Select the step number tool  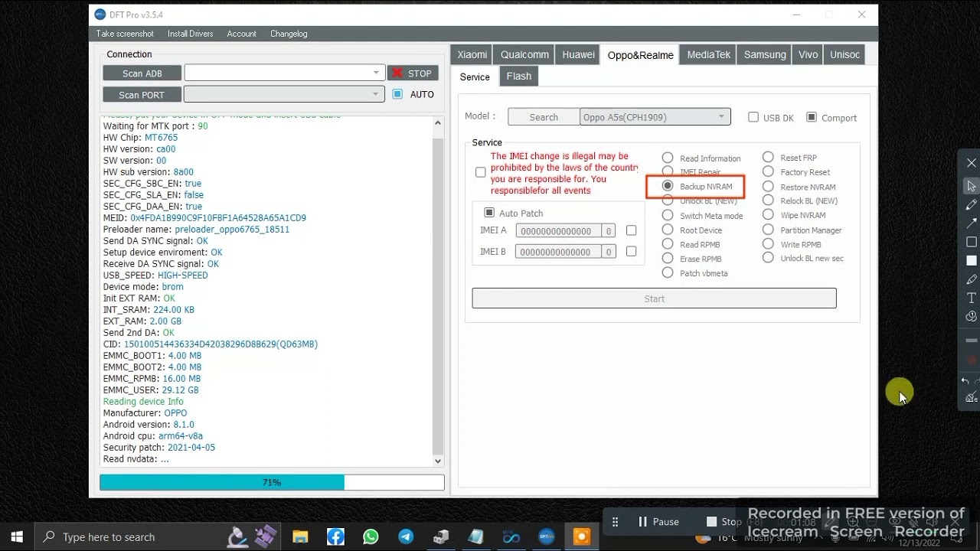[972, 316]
